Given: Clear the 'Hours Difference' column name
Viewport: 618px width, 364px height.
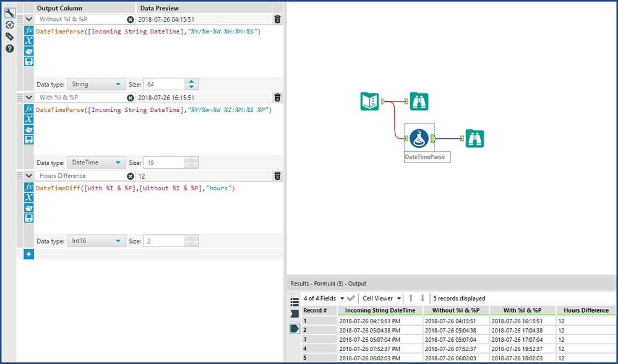Looking at the screenshot, I should (131, 176).
